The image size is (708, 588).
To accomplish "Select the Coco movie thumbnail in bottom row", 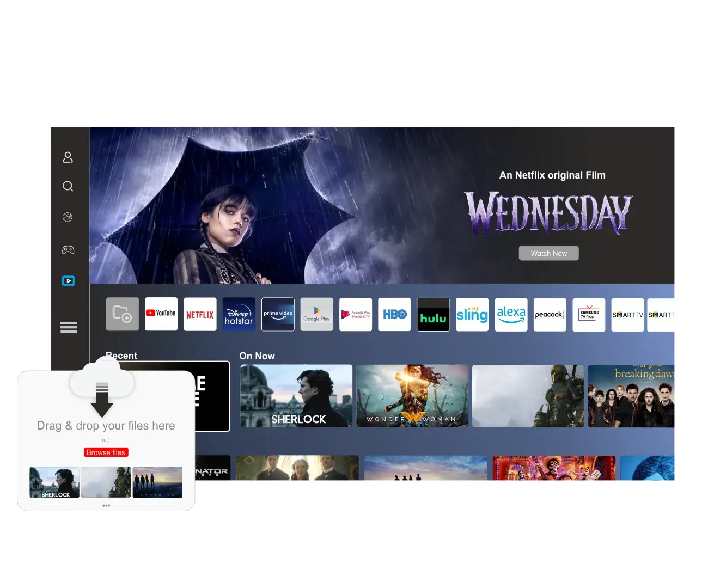I will point(554,468).
